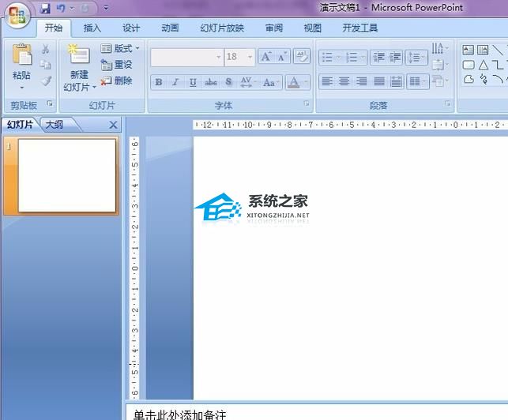The width and height of the screenshot is (508, 420).
Task: Switch to the 大纲 pane tab
Action: click(55, 125)
